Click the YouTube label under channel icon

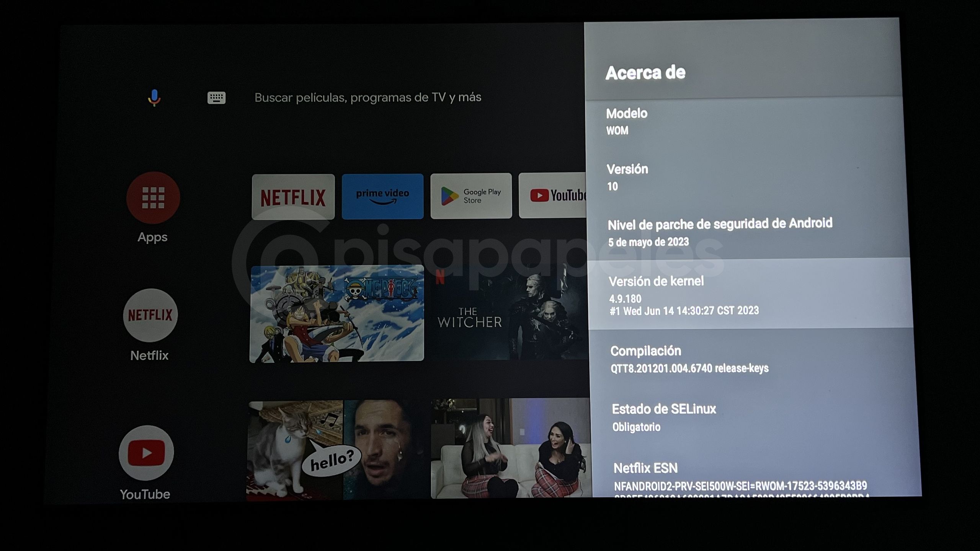tap(145, 494)
